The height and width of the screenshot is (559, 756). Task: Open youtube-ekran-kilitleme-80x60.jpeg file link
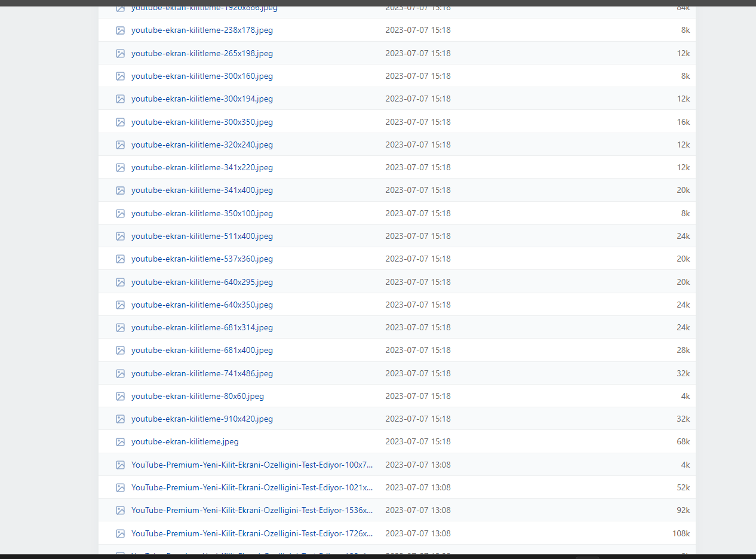coord(198,396)
